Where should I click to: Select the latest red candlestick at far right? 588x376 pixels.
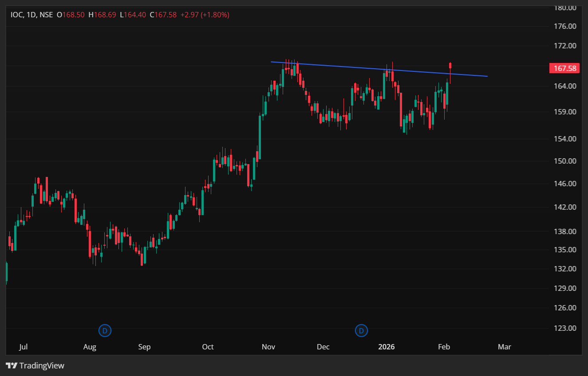(x=450, y=66)
